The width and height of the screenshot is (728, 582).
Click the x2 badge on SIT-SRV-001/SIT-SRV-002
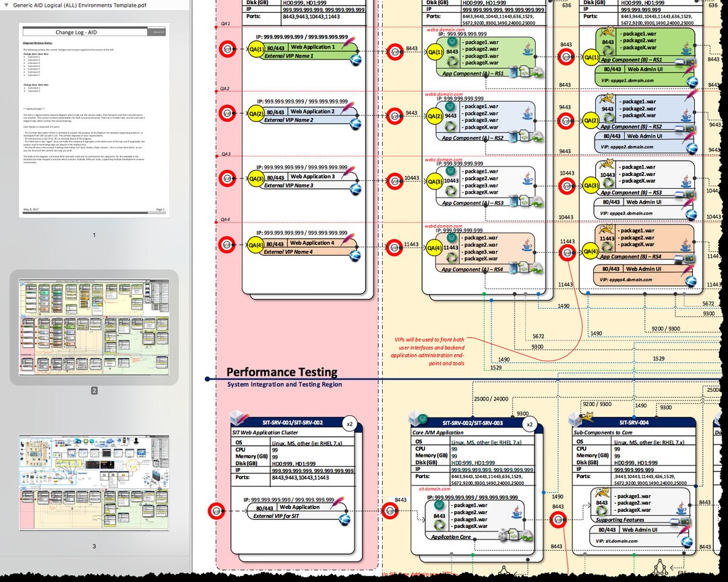click(x=350, y=424)
